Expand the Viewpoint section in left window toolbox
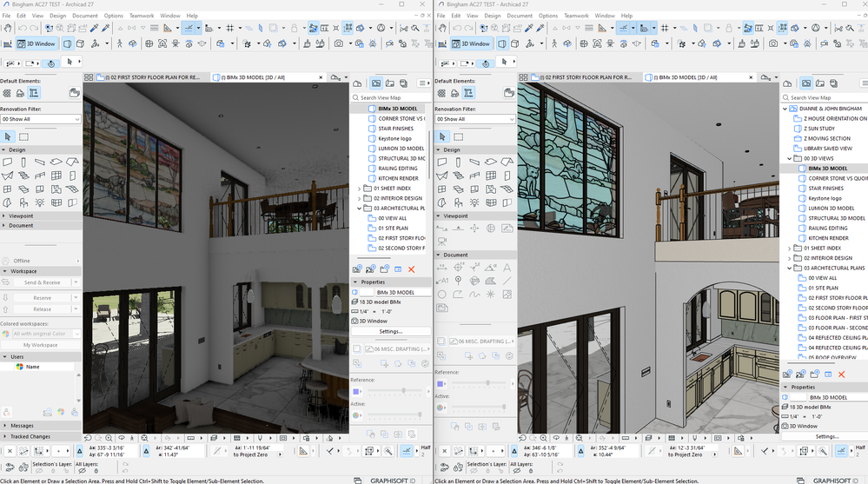868x484 pixels. coord(3,216)
